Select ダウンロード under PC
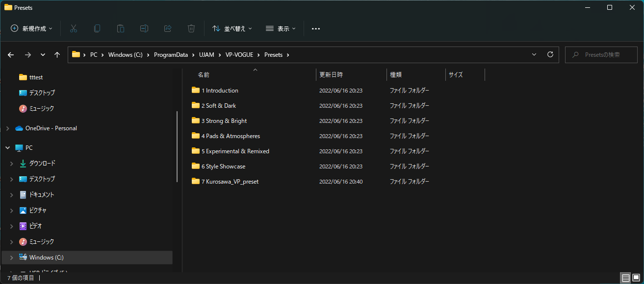Image resolution: width=644 pixels, height=284 pixels. [42, 164]
